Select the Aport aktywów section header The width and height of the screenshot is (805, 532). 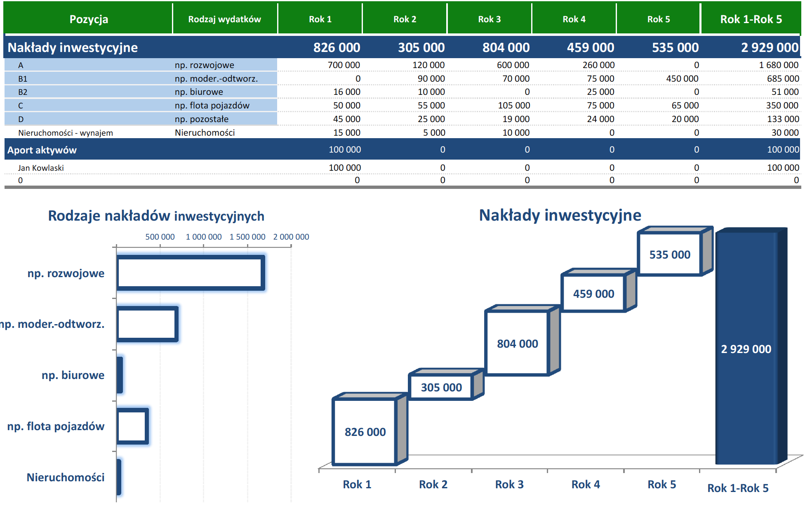[42, 150]
